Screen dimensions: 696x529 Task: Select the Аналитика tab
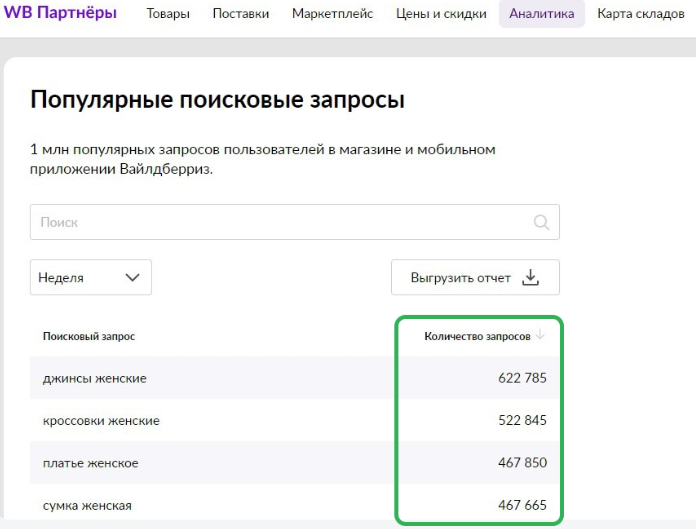coord(542,14)
